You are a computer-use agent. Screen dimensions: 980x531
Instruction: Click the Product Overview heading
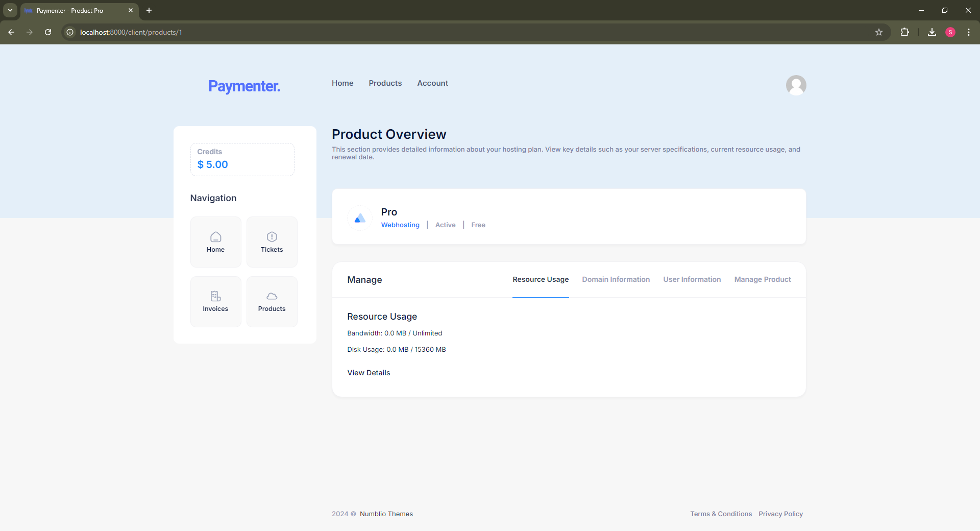coord(389,134)
